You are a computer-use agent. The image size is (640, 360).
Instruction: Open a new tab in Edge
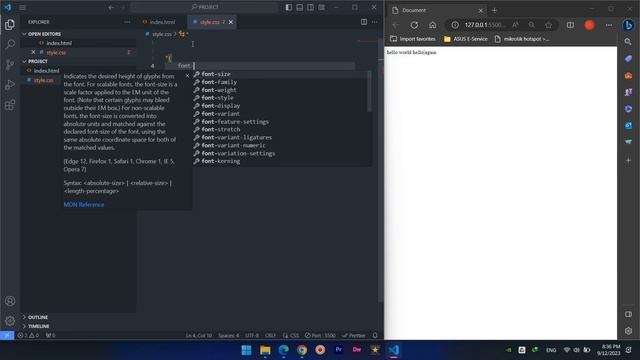coord(494,10)
